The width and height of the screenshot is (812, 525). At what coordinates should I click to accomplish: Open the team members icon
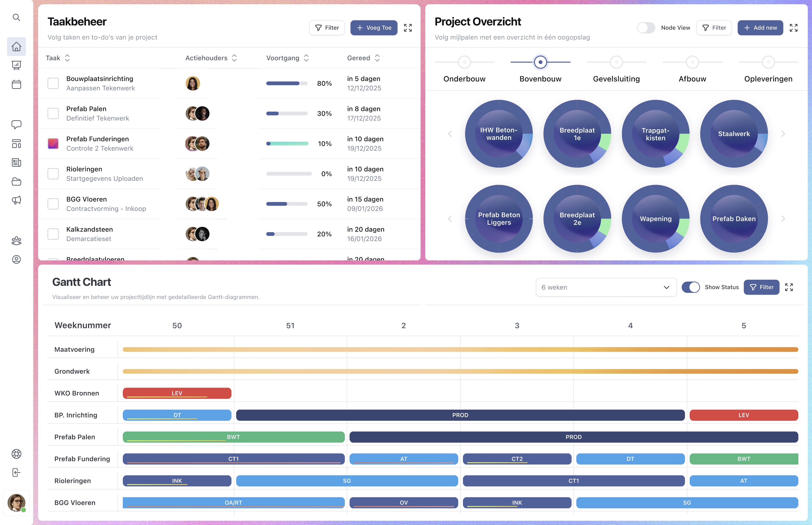pos(16,241)
